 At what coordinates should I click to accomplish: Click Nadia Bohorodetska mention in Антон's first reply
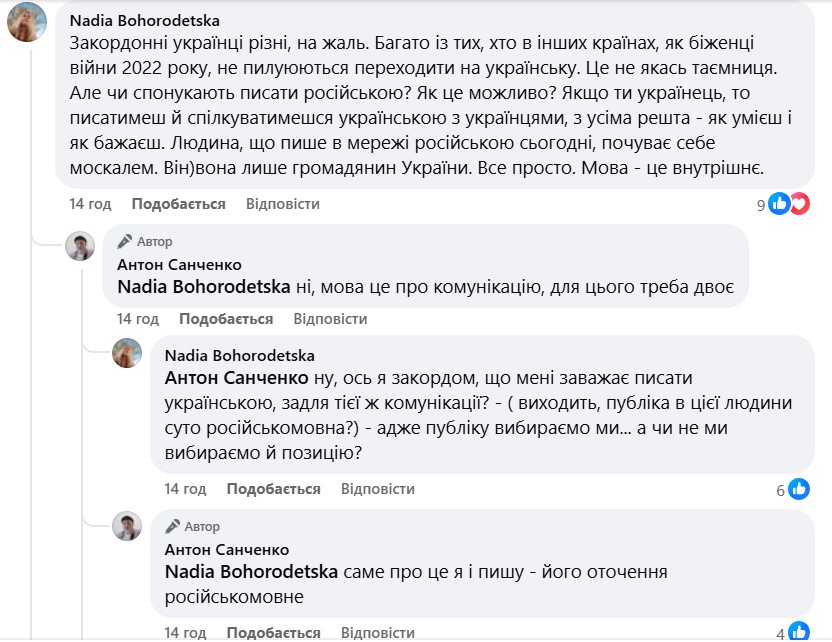204,288
